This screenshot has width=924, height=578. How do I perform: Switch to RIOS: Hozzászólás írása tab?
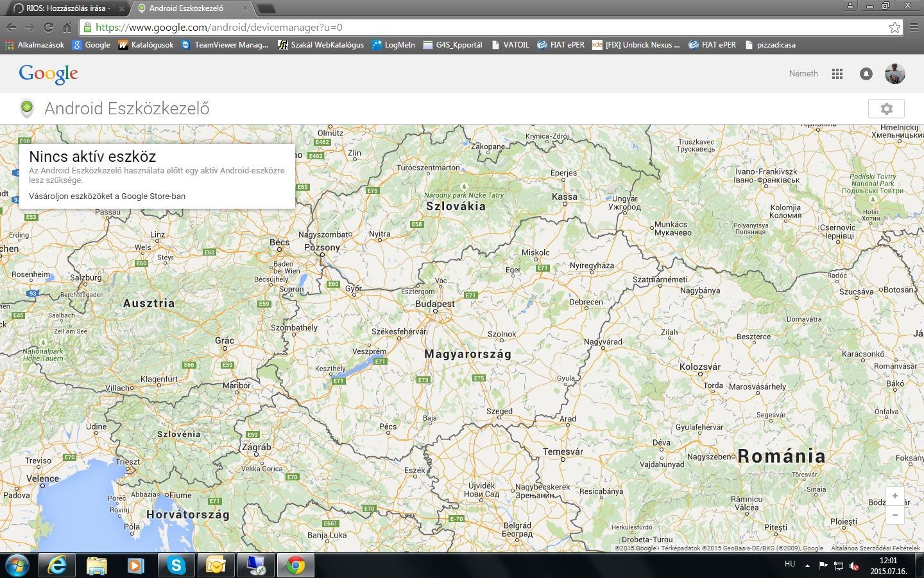[x=67, y=8]
